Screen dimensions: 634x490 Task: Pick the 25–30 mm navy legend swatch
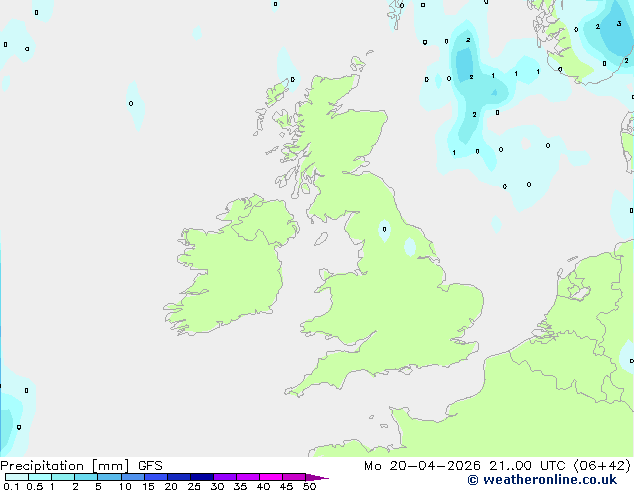click(201, 477)
